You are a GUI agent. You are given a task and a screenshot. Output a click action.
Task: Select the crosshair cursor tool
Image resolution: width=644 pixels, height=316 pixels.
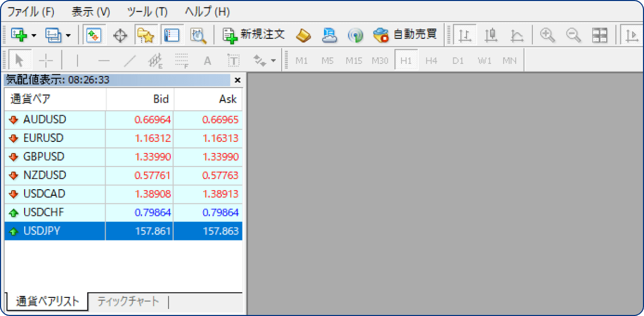[45, 60]
